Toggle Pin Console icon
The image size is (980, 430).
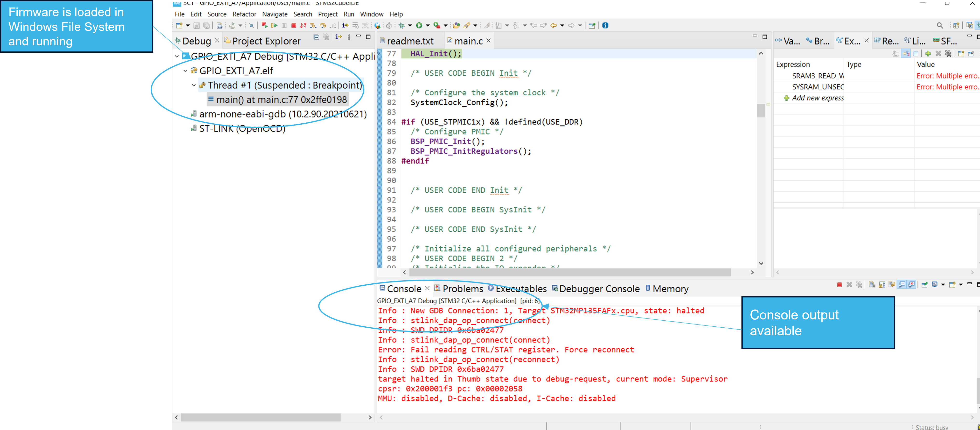[x=924, y=285]
